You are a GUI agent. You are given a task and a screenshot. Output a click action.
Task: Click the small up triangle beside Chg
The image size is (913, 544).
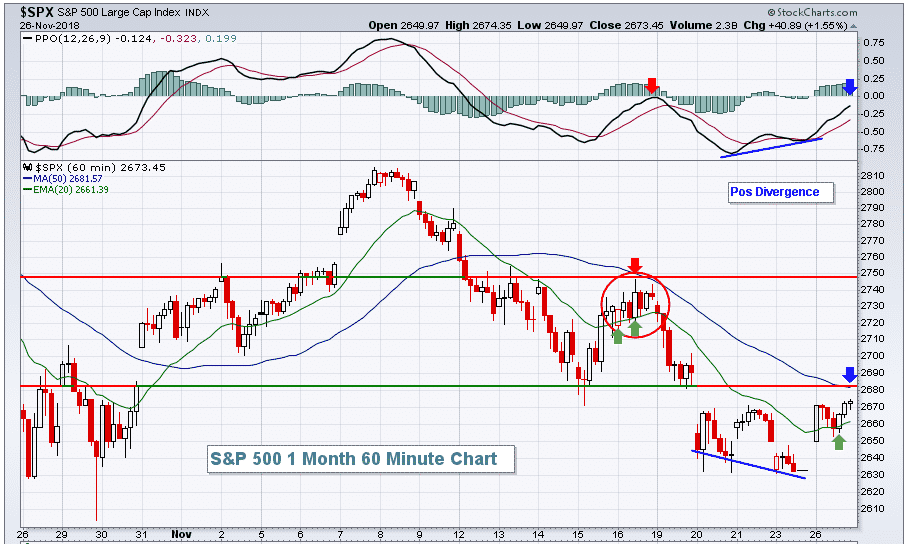pyautogui.click(x=854, y=26)
